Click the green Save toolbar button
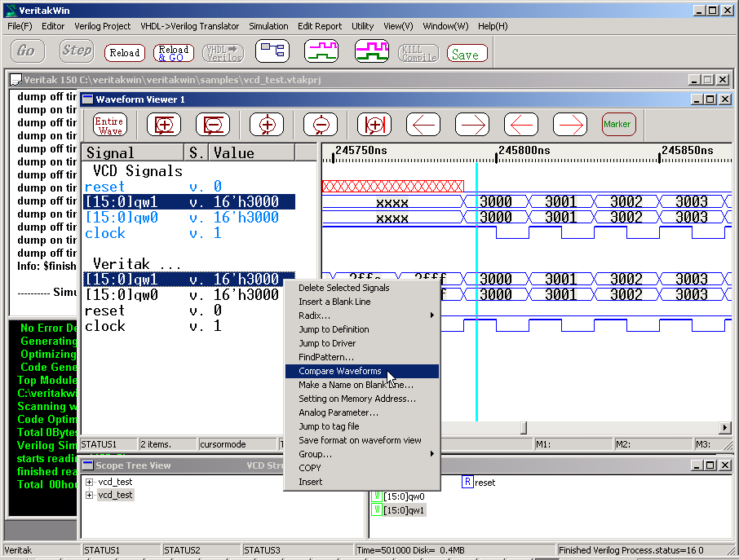Screen dimensions: 739x560 coord(467,53)
